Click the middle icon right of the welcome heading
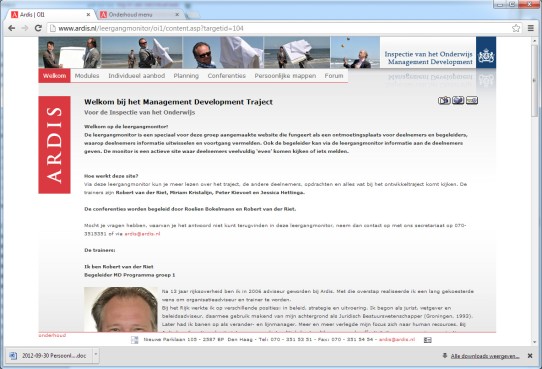The image size is (542, 369). (458, 101)
